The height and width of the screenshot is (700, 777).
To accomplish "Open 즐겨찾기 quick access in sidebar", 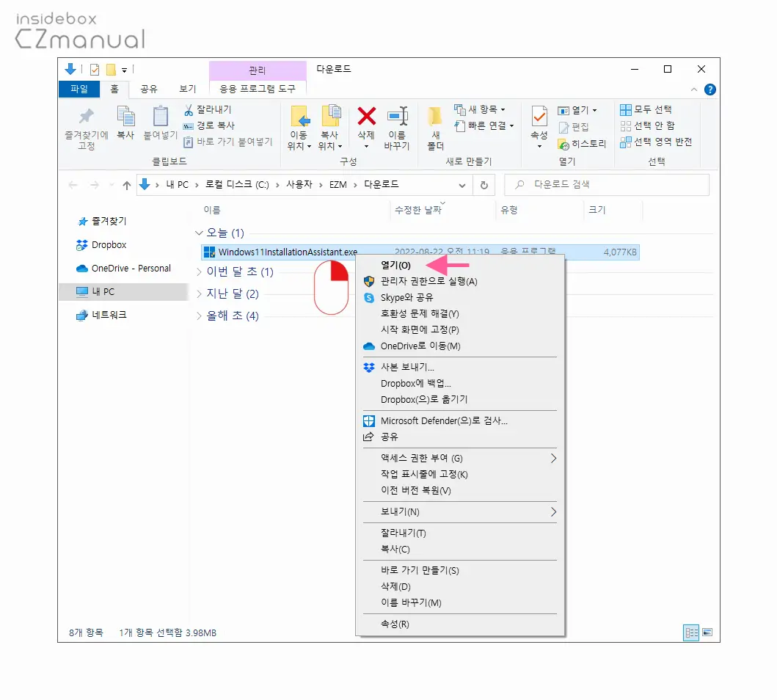I will (102, 222).
